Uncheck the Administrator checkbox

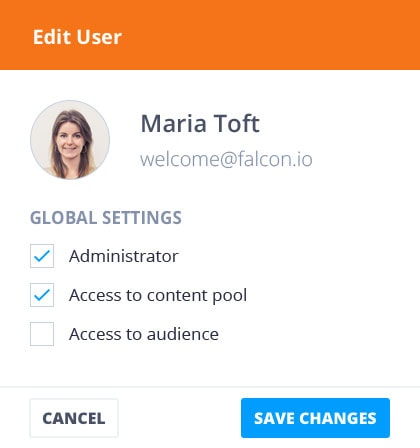42,256
